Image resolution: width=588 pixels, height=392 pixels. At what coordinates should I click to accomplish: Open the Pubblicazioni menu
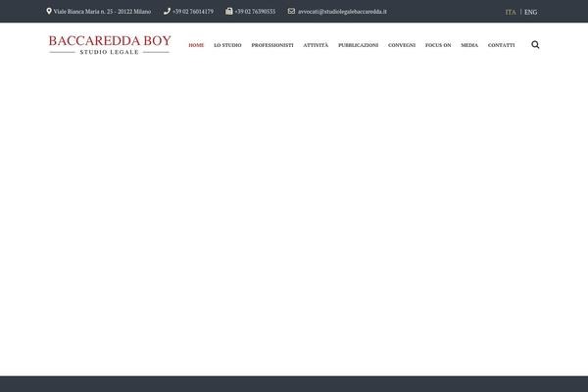point(358,45)
